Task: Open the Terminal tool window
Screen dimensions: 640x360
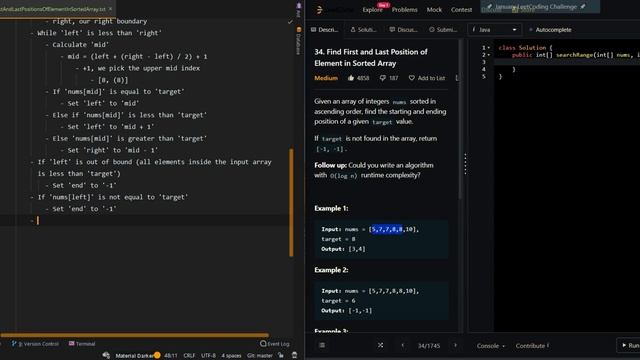Action: click(x=82, y=344)
